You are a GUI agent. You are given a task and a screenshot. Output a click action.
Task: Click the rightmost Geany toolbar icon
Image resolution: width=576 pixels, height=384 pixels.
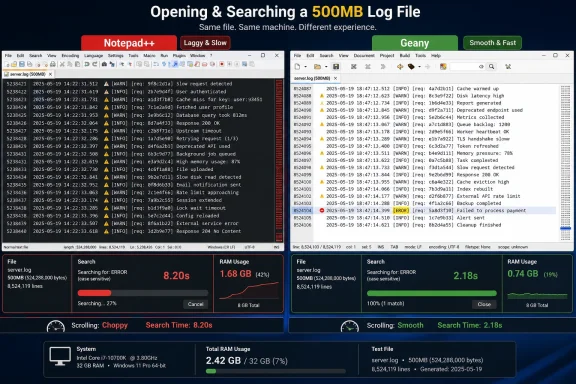tap(508, 67)
